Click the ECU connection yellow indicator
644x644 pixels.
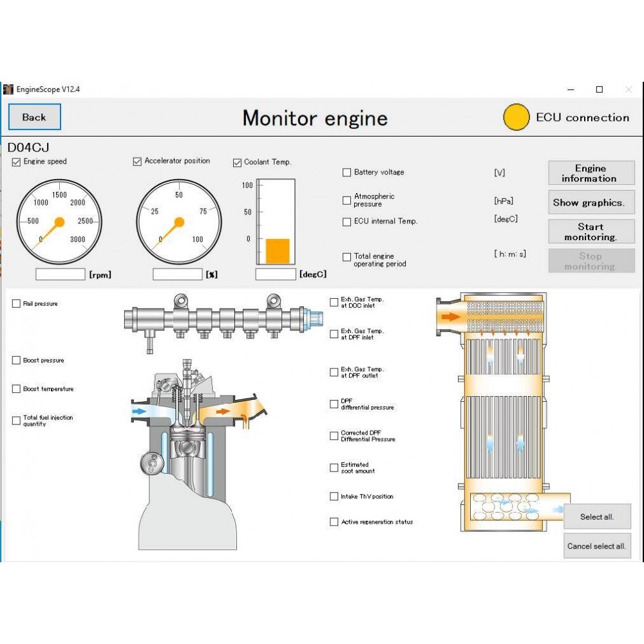[516, 117]
